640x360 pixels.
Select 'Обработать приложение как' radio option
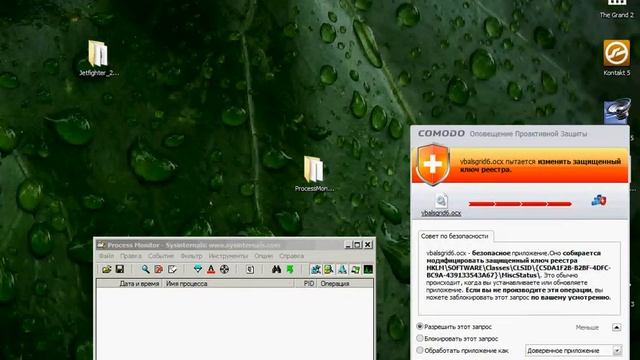tap(420, 350)
